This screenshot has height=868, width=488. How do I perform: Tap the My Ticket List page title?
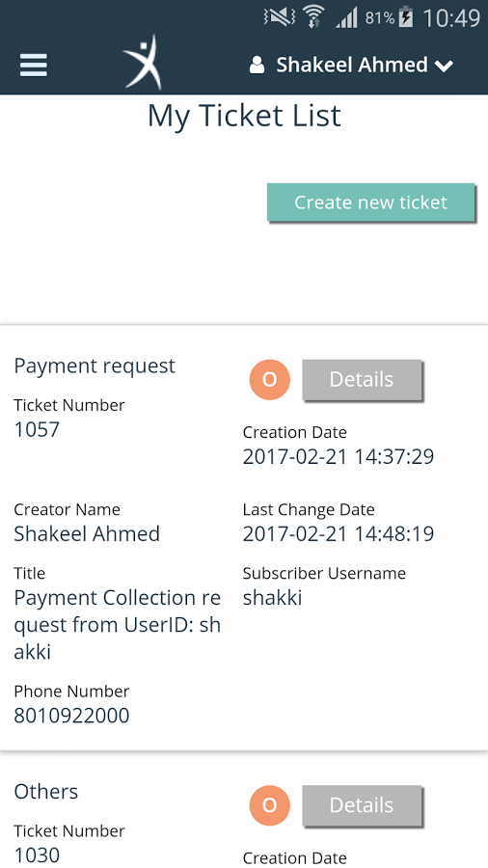pos(244,117)
